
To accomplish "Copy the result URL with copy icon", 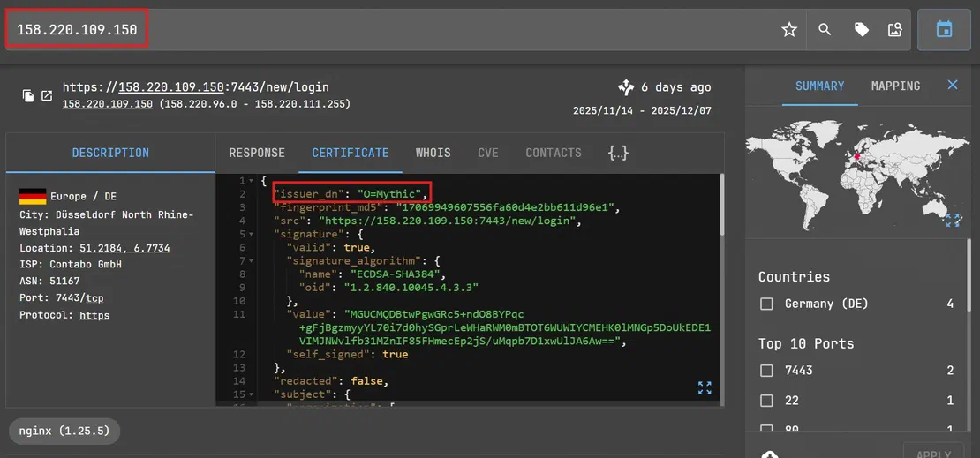I will (x=28, y=95).
